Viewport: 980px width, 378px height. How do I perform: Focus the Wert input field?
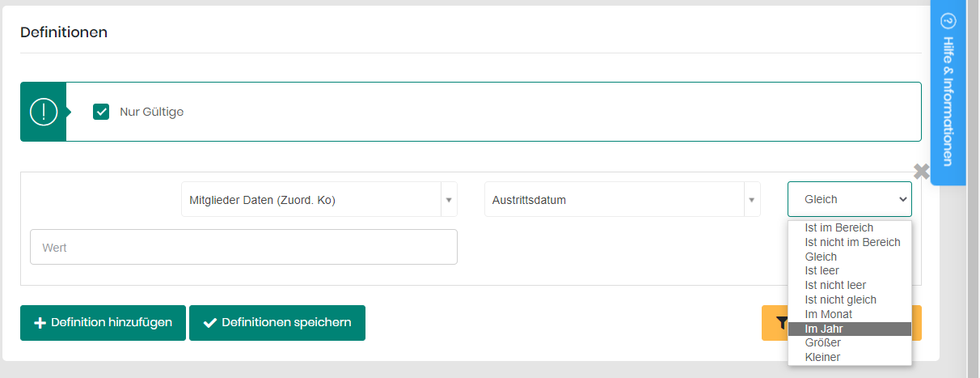click(x=243, y=247)
